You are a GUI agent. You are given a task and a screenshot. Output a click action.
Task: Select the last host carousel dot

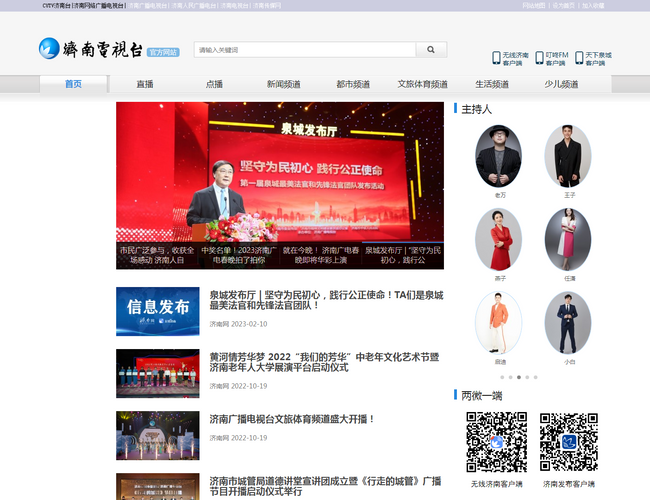pos(535,377)
